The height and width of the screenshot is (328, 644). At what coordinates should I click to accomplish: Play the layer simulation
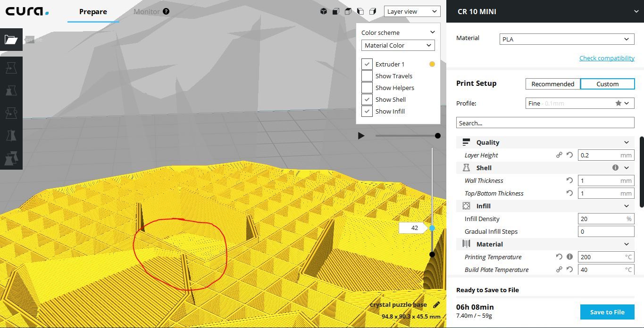[361, 136]
